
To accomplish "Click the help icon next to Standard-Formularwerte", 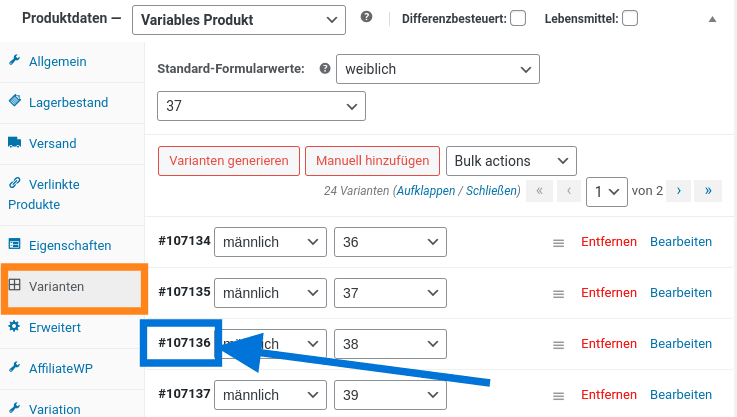I will pos(324,69).
